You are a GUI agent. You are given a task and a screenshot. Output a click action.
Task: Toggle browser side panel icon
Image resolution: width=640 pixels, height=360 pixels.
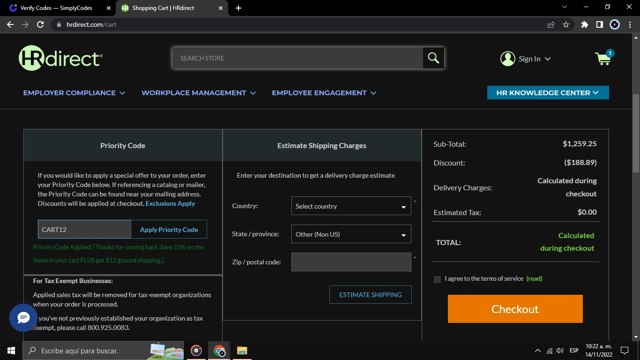599,24
